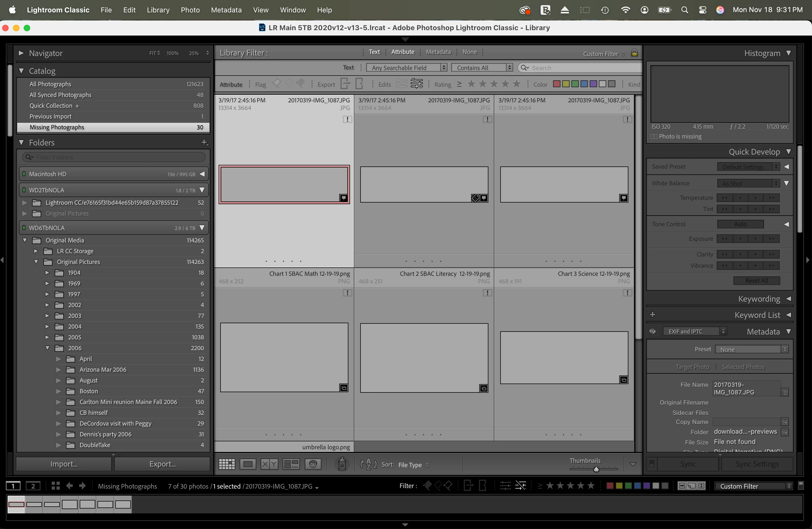Open the Photo menu

[x=190, y=10]
